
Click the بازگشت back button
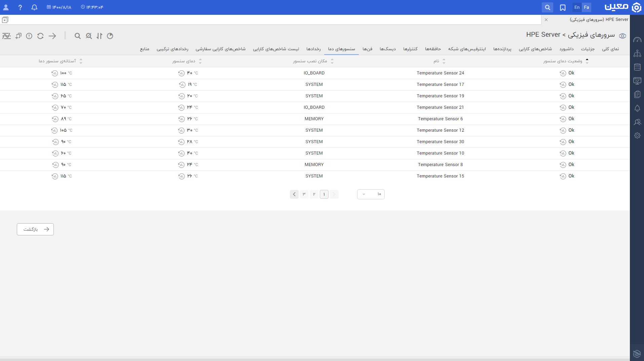(x=35, y=229)
